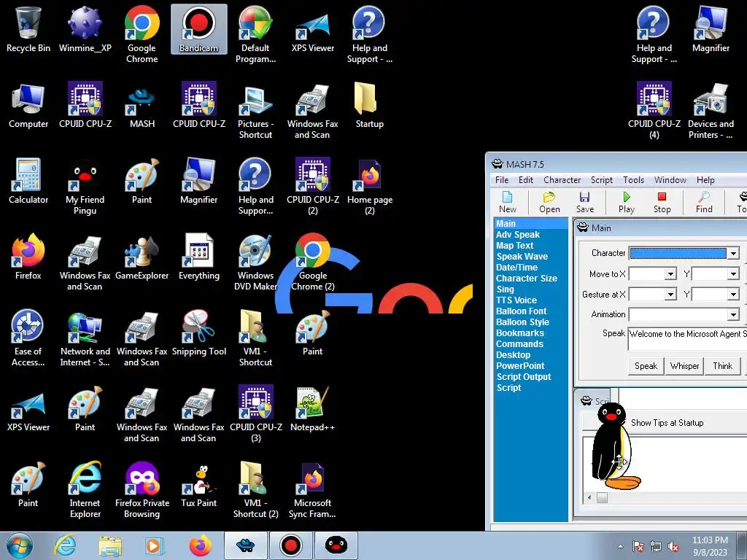Open the Character menu in MASH
747x560 pixels.
[x=562, y=180]
